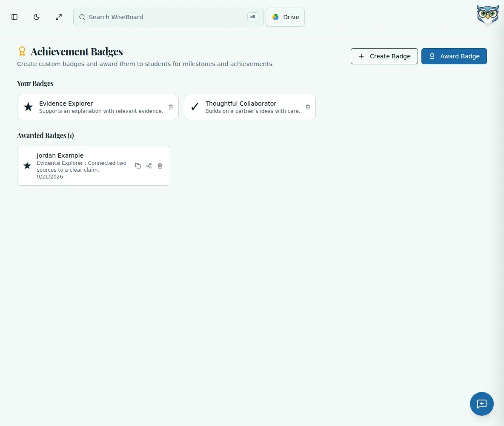Image resolution: width=504 pixels, height=426 pixels.
Task: Click the Create Badge button
Action: click(x=384, y=56)
